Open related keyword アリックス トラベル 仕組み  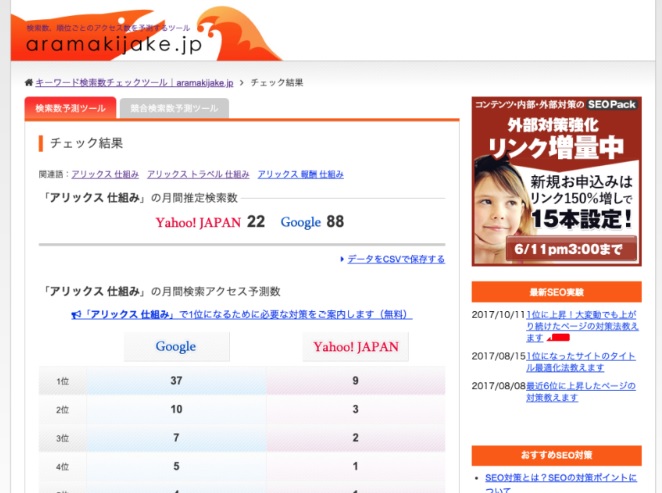click(197, 174)
